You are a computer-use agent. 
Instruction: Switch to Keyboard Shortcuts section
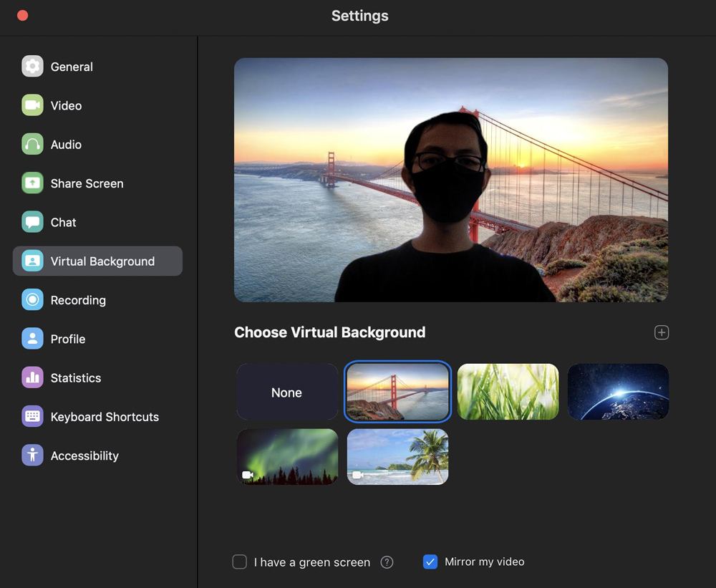104,417
